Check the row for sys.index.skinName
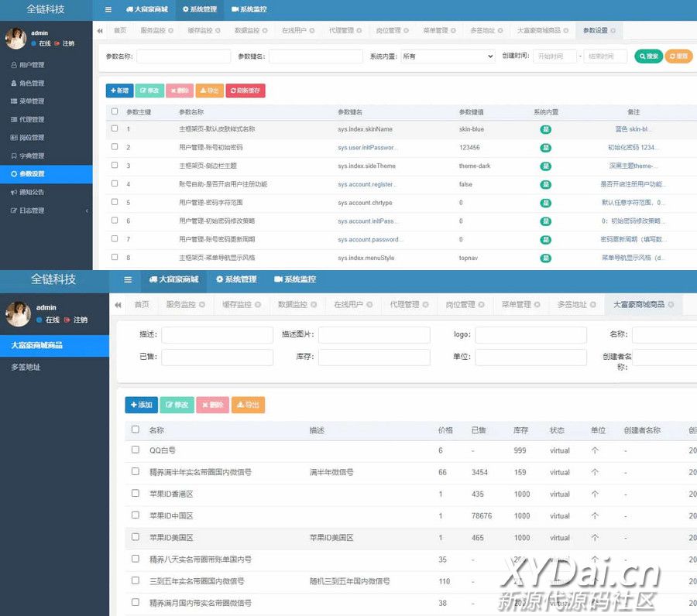Viewport: 697px width, 616px height. [x=115, y=128]
